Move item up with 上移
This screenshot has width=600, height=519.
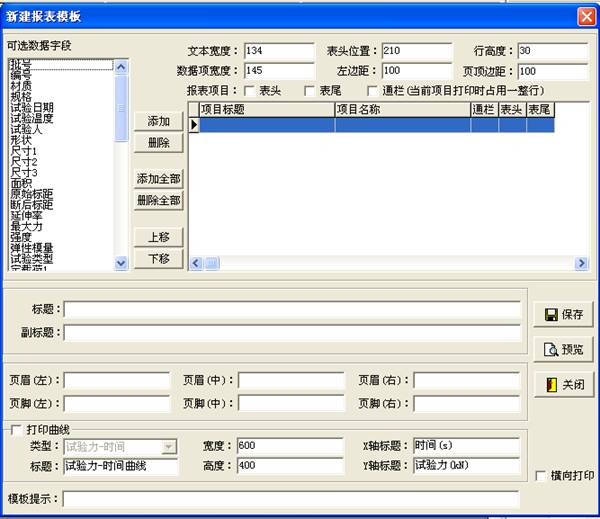(158, 237)
